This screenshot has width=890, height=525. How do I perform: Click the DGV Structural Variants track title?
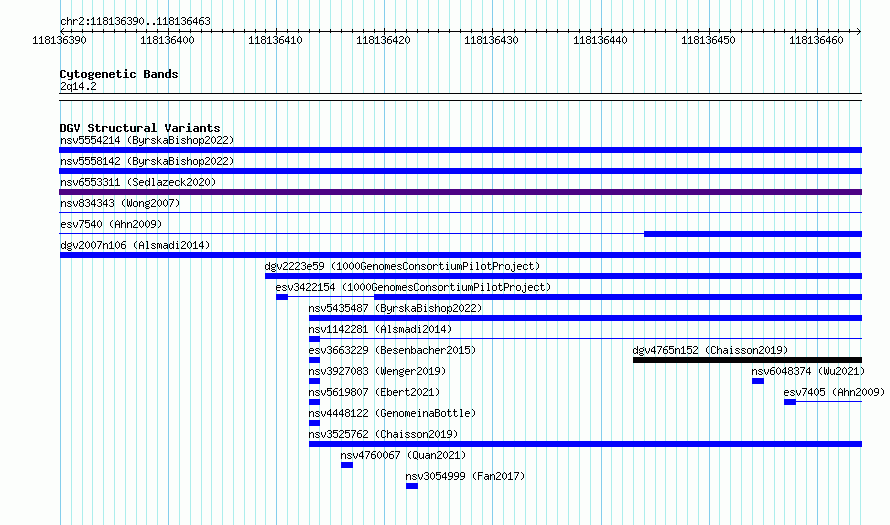coord(140,128)
